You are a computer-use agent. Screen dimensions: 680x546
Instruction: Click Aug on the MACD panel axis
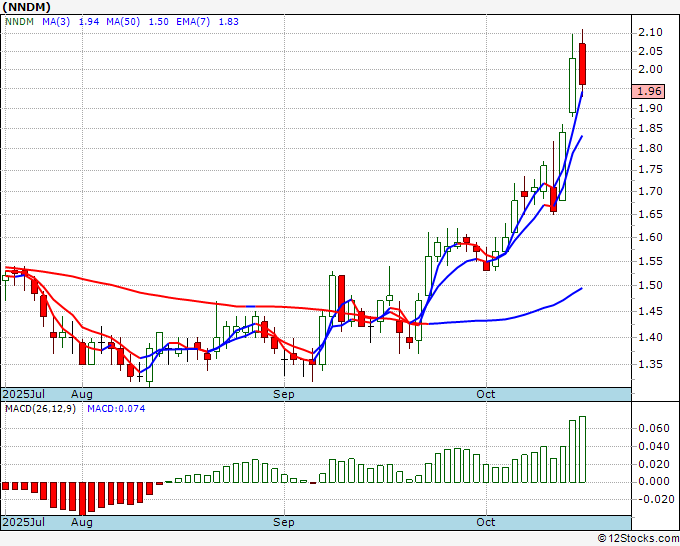82,522
